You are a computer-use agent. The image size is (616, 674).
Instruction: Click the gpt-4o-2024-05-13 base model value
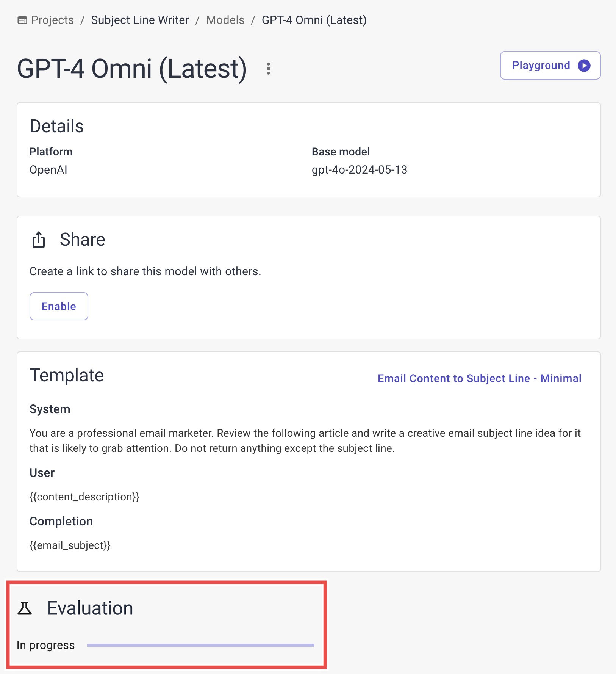(359, 169)
